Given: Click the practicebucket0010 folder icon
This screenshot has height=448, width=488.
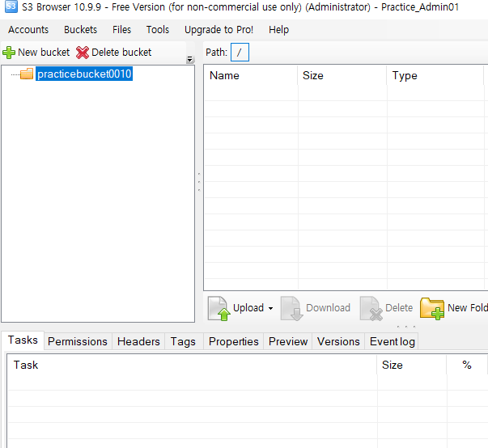Looking at the screenshot, I should [27, 74].
